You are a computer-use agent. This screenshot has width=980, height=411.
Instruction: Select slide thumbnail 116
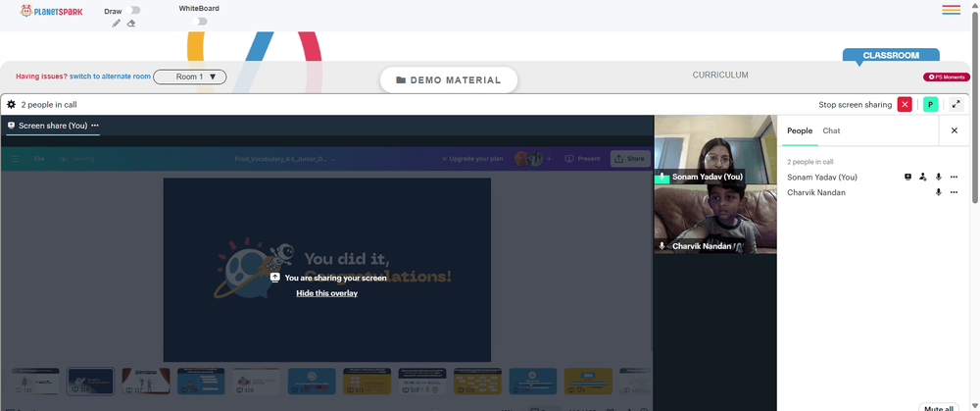pos(90,381)
